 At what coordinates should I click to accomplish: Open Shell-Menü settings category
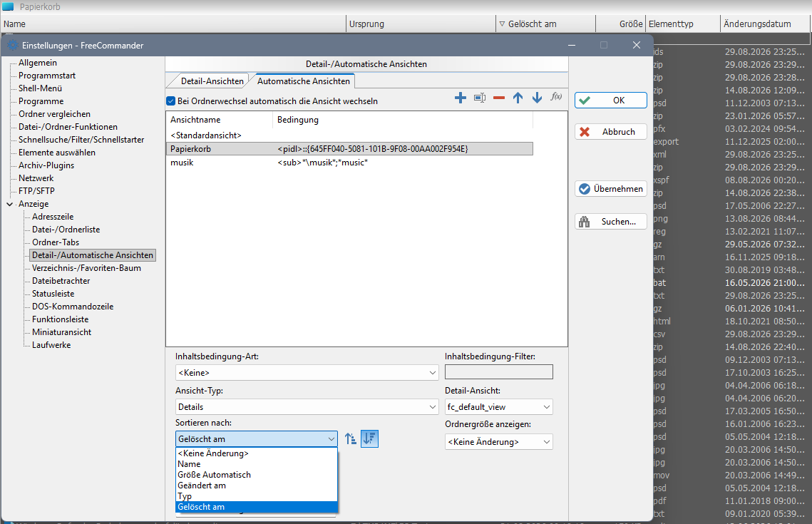(x=41, y=88)
